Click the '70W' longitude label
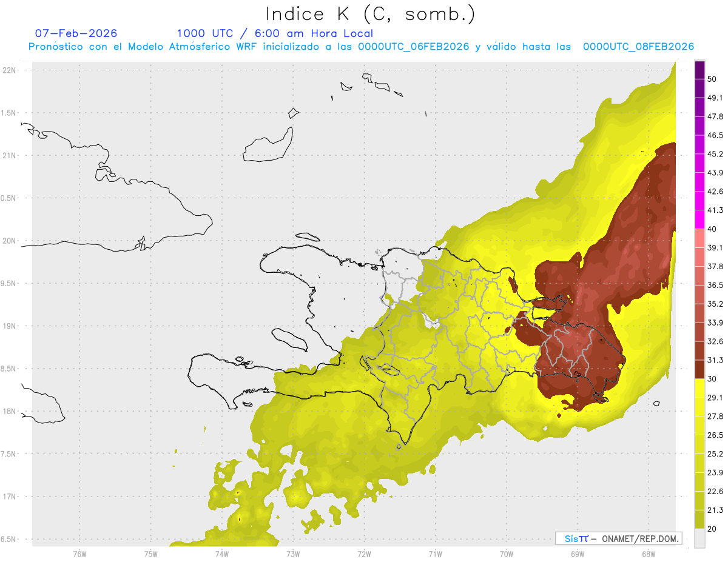 click(x=506, y=554)
